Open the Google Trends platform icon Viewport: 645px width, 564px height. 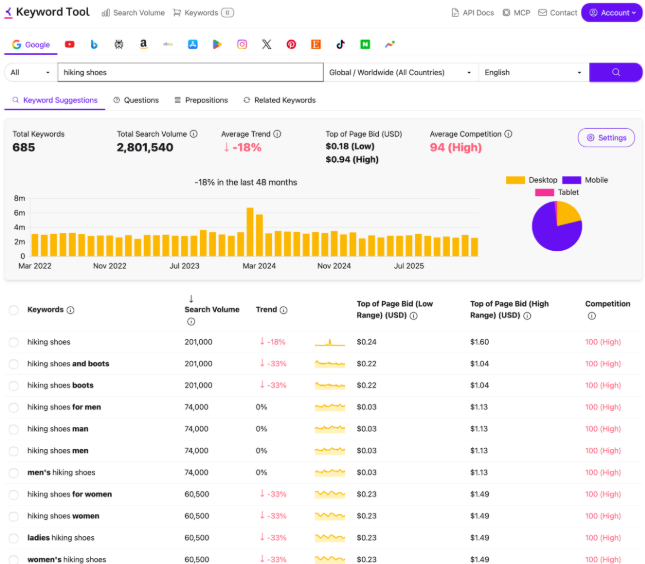[390, 44]
